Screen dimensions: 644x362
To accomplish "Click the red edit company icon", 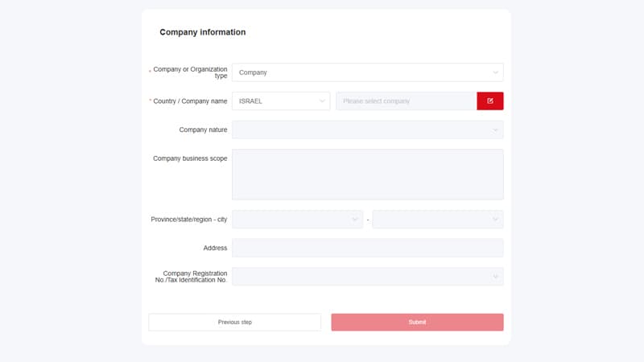I will click(489, 101).
